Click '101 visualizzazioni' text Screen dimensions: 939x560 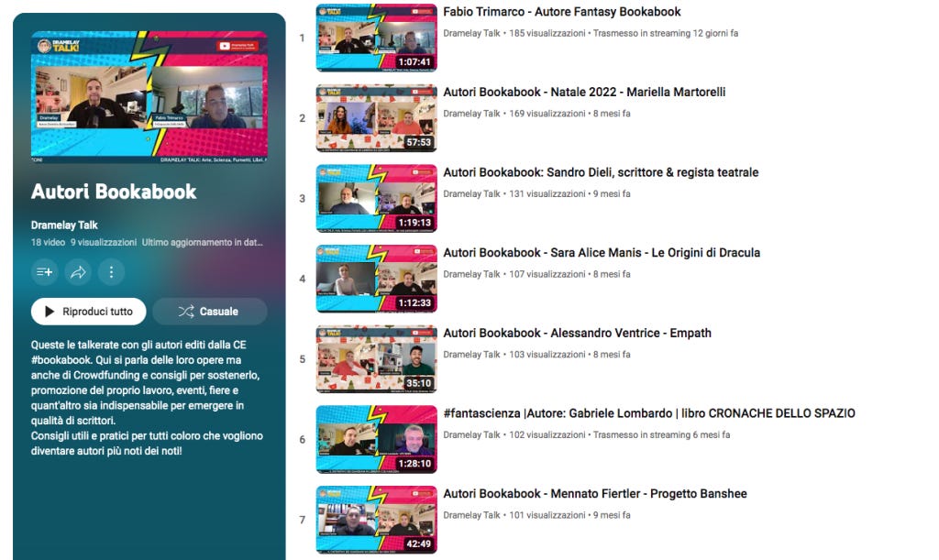(547, 515)
